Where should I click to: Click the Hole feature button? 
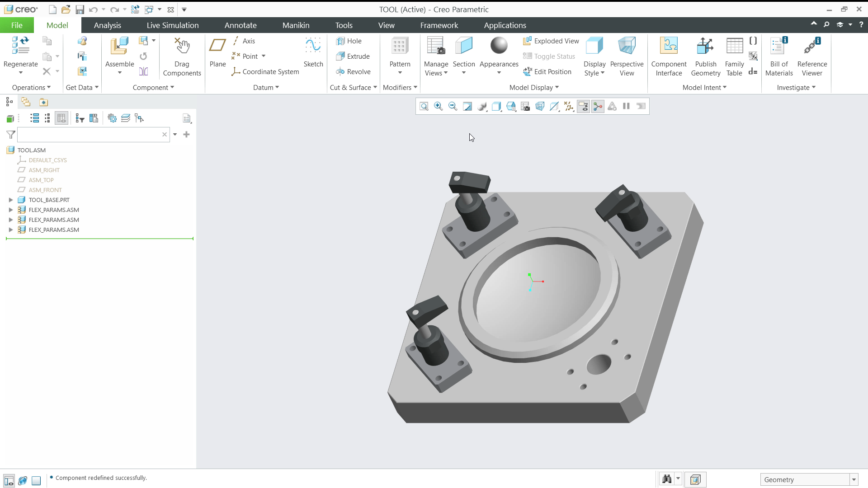click(349, 41)
